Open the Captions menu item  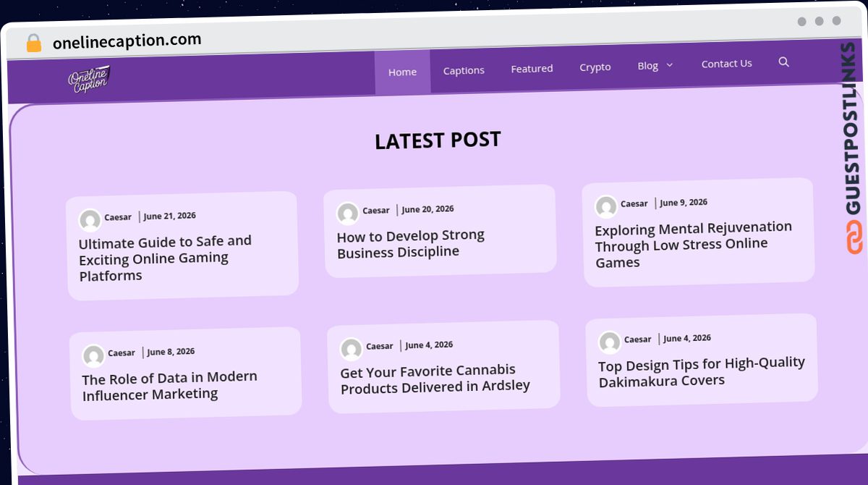click(464, 70)
